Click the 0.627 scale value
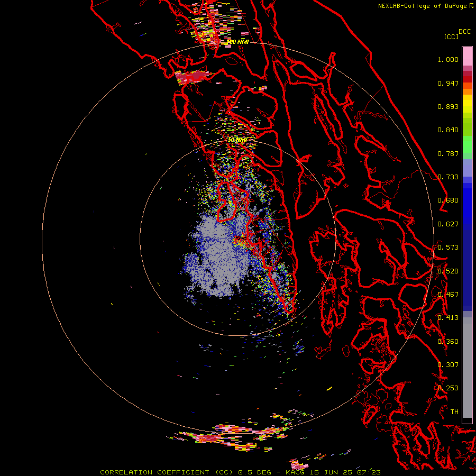Viewport: 476px width, 476px height. coord(448,224)
